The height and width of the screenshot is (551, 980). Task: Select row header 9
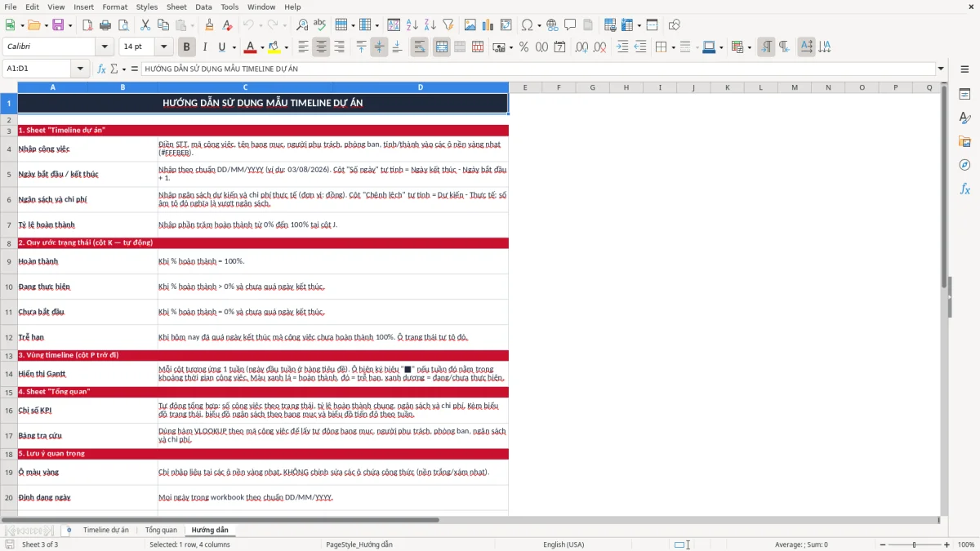pos(9,261)
